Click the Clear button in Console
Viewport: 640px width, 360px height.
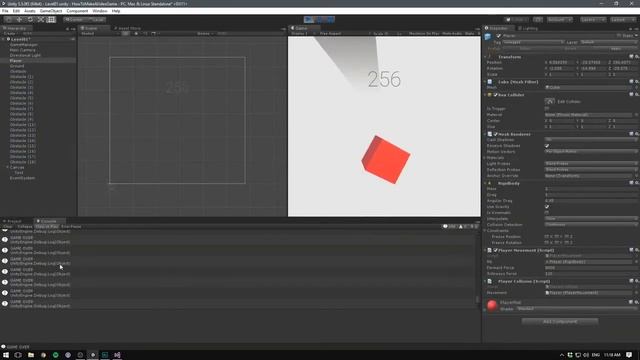[x=8, y=227]
